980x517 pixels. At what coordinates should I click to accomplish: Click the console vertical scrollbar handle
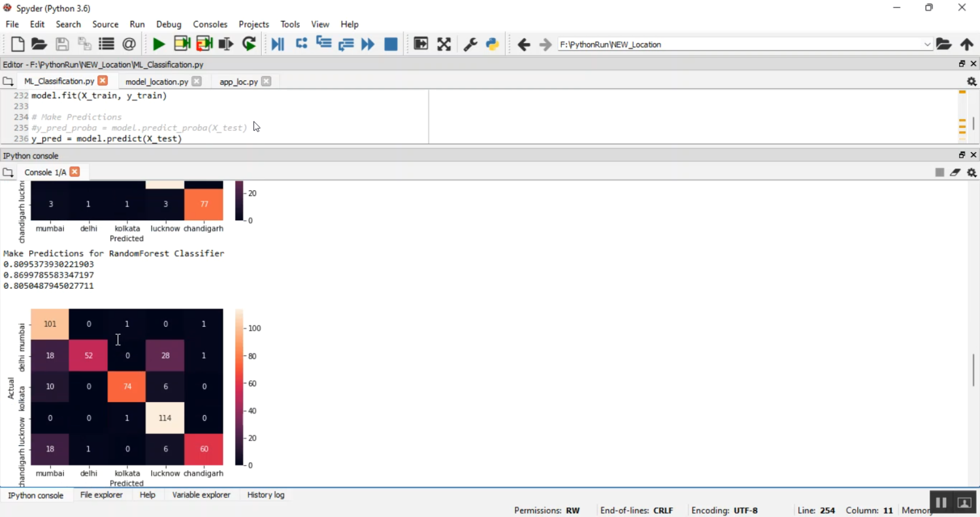(973, 370)
